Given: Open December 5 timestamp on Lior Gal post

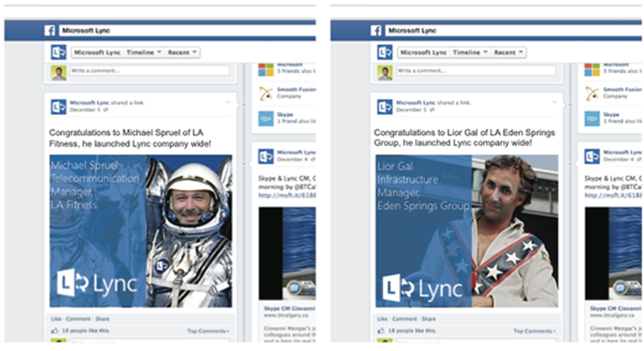Looking at the screenshot, I should click(411, 111).
